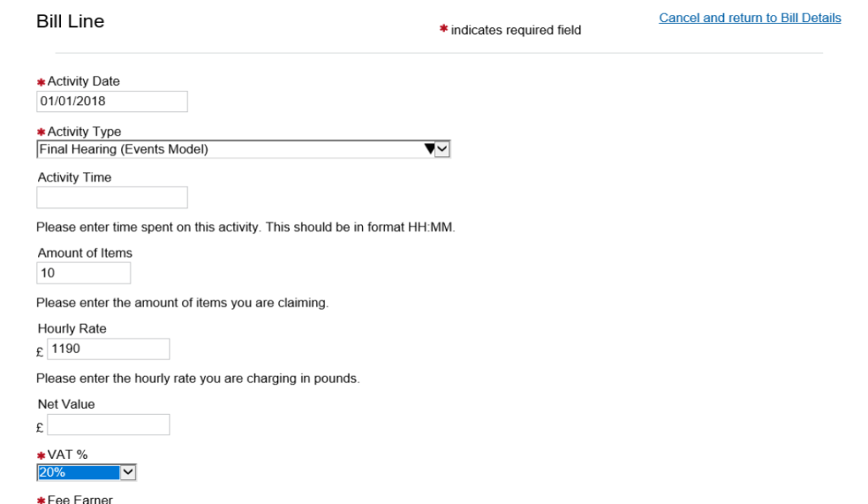Click the VAT % dropdown arrow button

[x=128, y=473]
